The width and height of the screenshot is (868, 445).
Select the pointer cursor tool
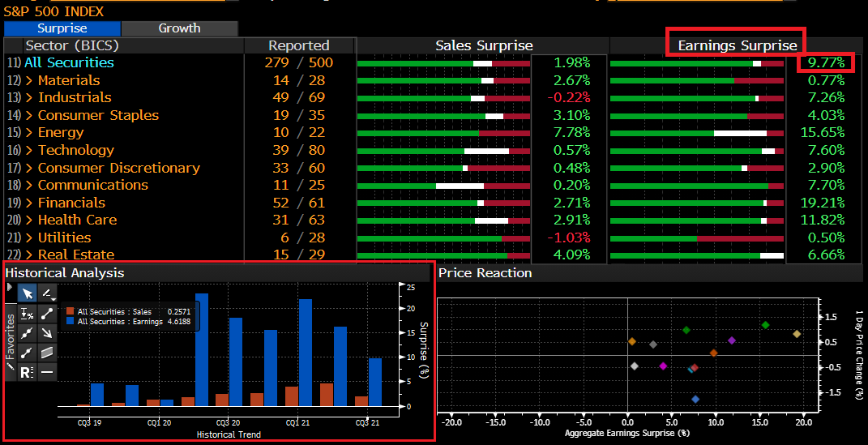27,293
